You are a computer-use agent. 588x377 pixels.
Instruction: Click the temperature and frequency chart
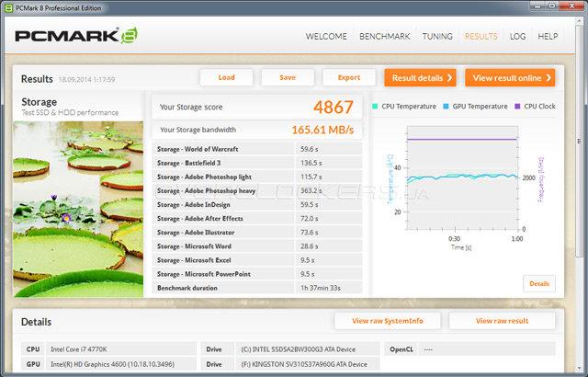[x=463, y=177]
